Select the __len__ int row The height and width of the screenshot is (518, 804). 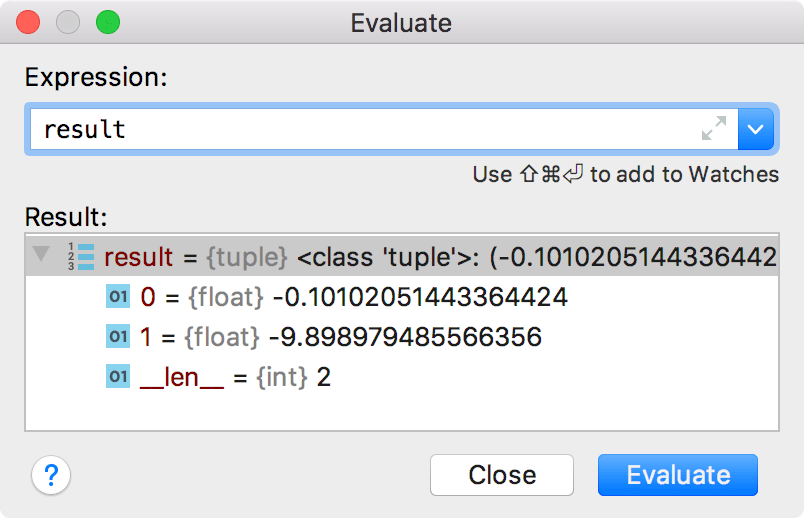pos(402,376)
